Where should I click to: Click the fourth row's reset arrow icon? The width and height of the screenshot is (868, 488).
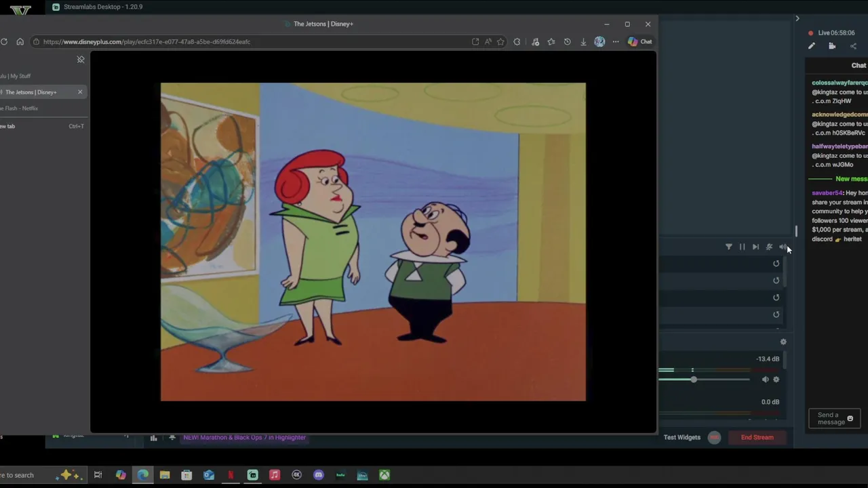coord(776,314)
